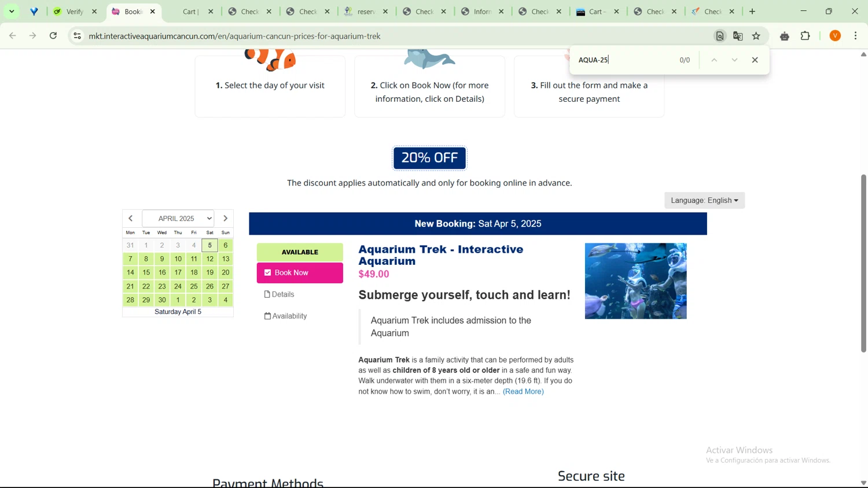Go to previous month in calendar
This screenshot has height=488, width=868.
[131, 219]
